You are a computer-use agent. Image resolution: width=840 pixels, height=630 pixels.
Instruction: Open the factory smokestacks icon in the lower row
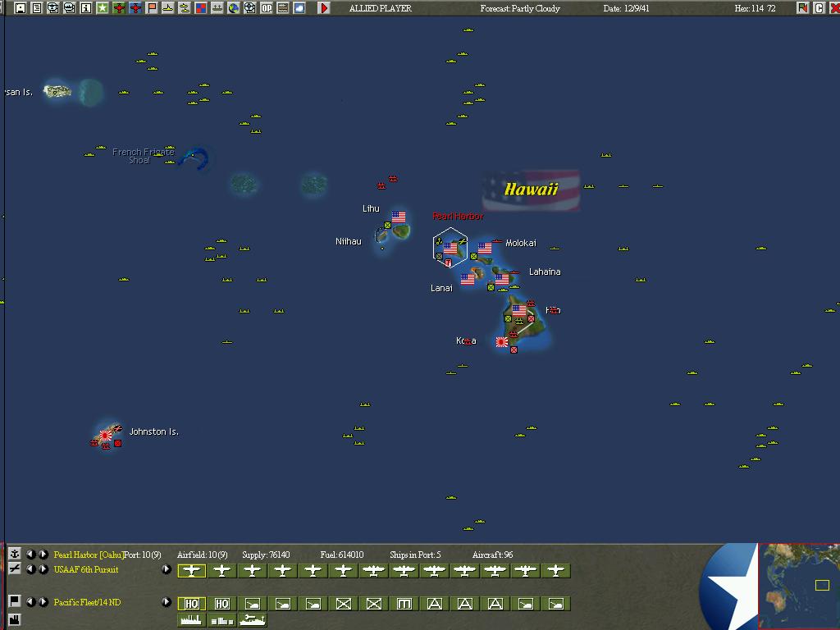click(191, 620)
